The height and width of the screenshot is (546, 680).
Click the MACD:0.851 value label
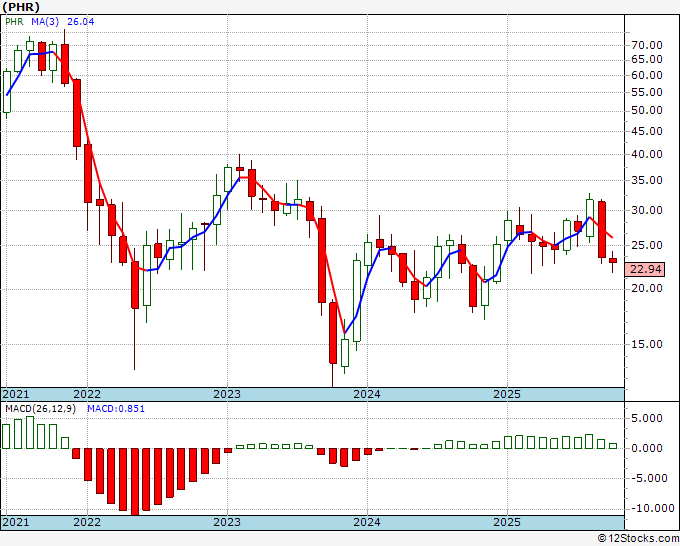(116, 409)
